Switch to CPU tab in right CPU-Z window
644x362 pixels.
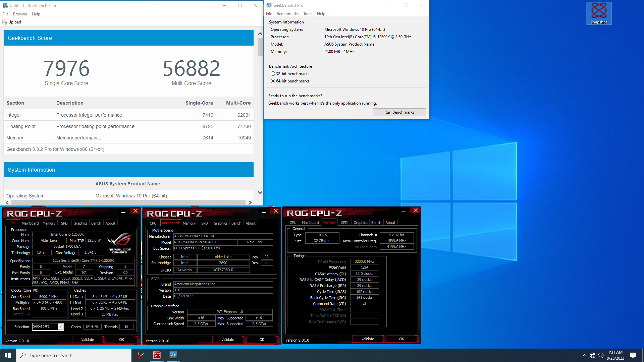coord(293,223)
